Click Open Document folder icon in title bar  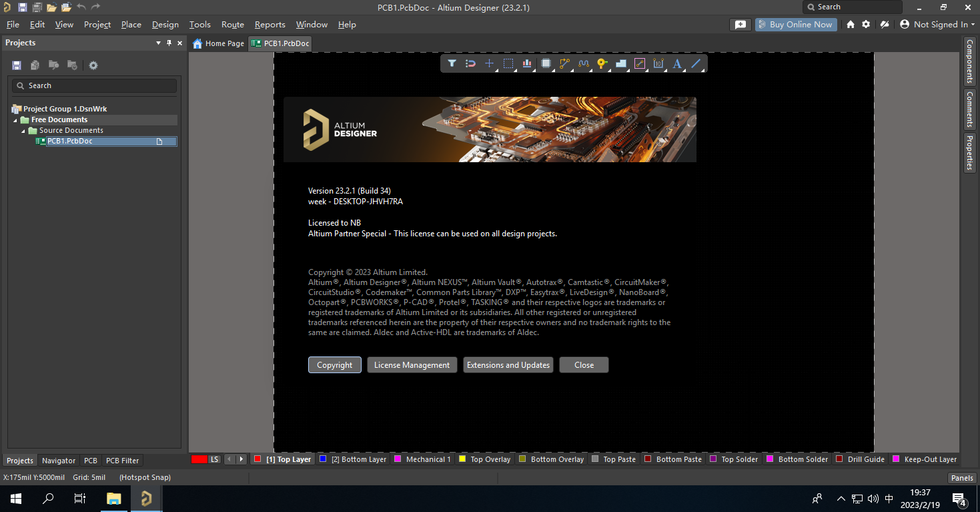[51, 7]
